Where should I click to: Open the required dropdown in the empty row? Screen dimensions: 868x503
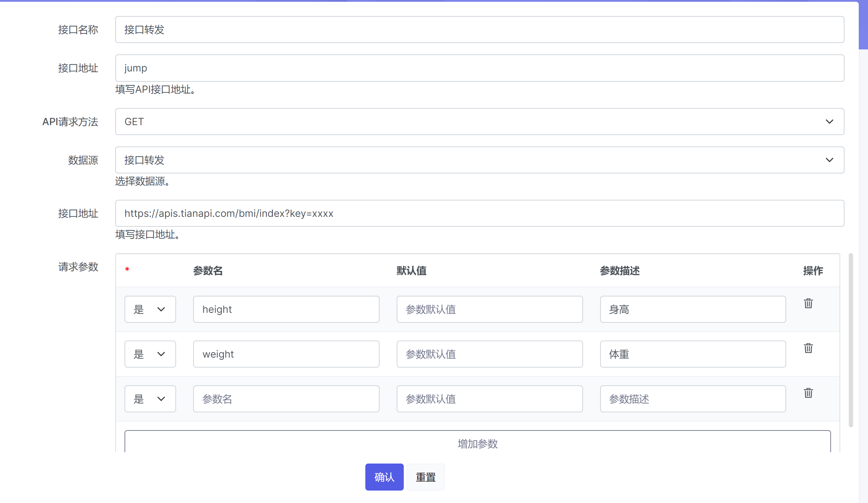coord(150,399)
